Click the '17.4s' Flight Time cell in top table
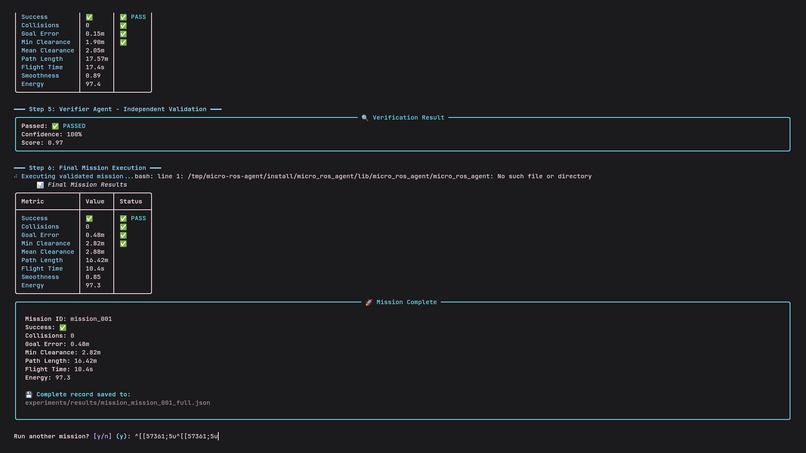Image resolution: width=806 pixels, height=453 pixels. [95, 67]
